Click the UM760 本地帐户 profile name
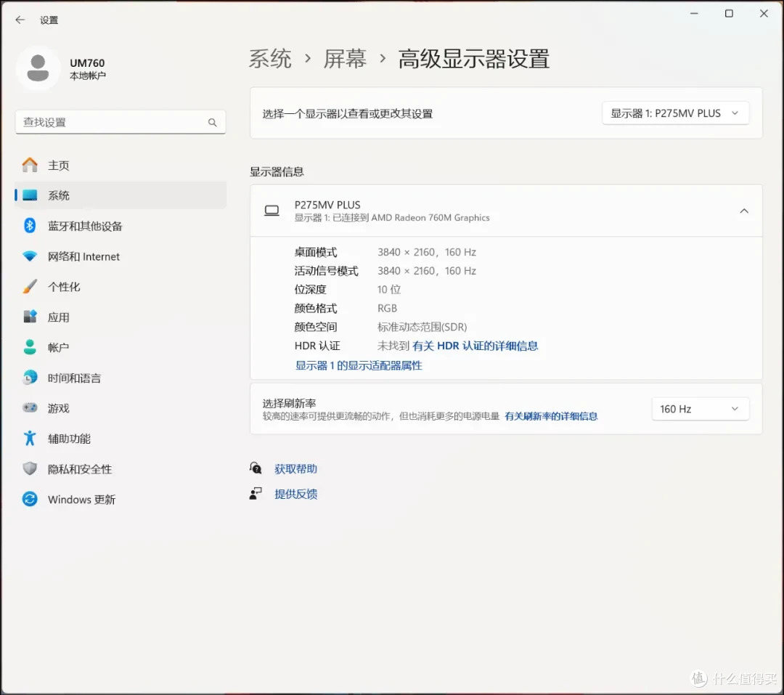 click(88, 68)
